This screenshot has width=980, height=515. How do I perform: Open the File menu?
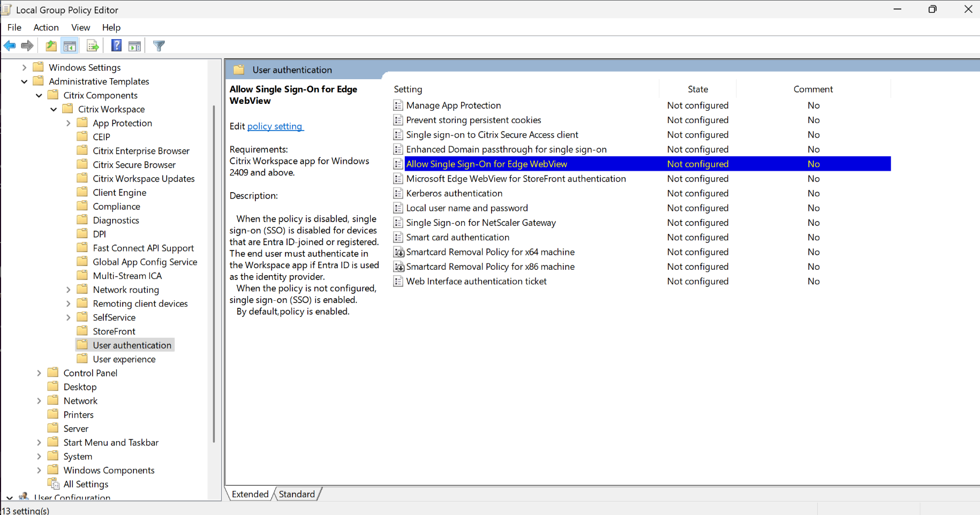(x=14, y=27)
